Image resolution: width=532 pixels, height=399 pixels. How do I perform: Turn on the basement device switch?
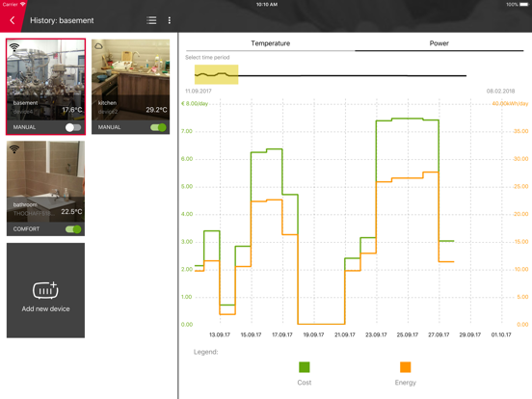[73, 127]
